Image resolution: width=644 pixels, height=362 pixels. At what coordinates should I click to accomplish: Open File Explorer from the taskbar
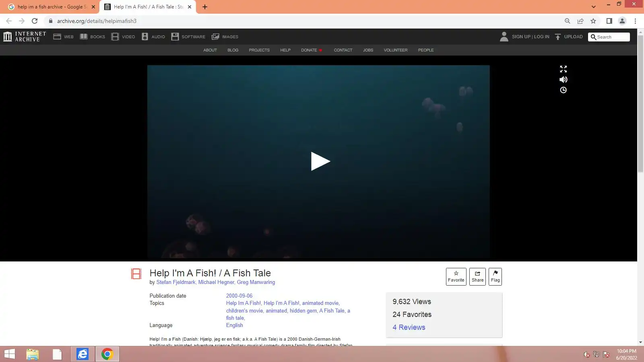pyautogui.click(x=33, y=354)
